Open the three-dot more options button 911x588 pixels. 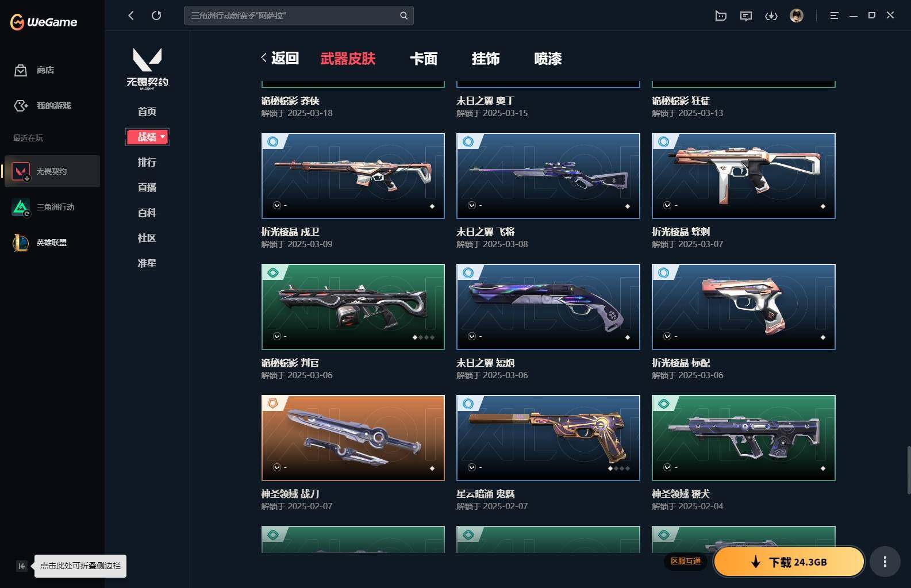pyautogui.click(x=885, y=562)
